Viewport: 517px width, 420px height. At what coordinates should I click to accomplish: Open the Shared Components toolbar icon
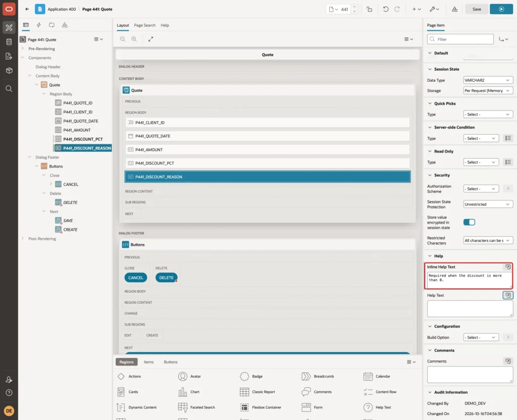455,9
